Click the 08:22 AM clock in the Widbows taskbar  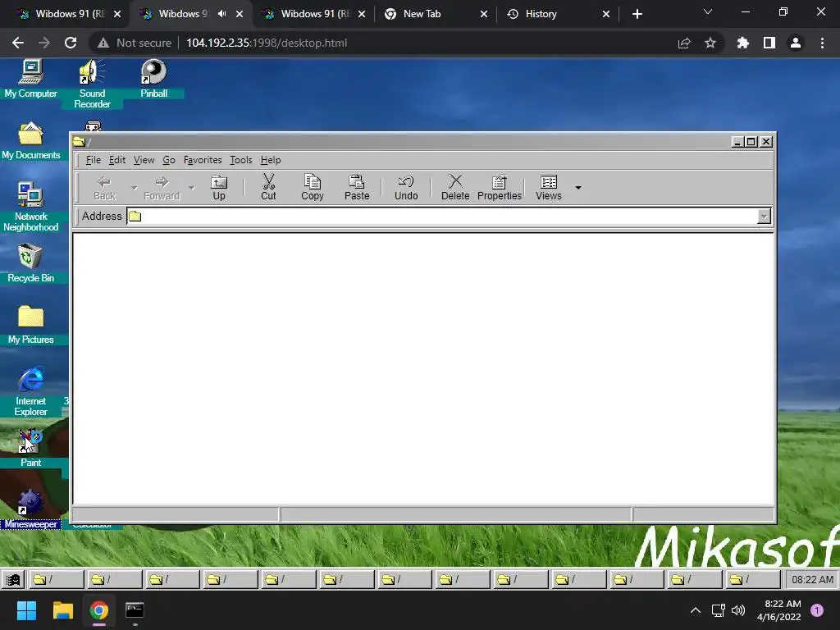[812, 580]
